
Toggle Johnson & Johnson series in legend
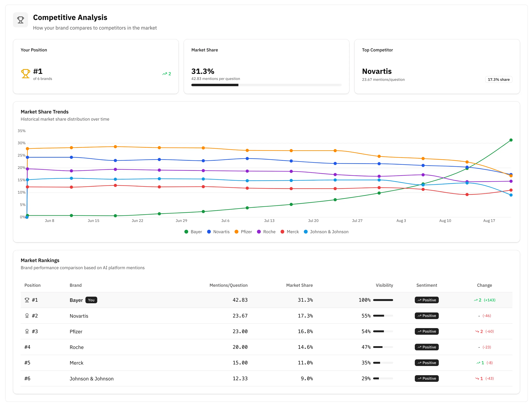point(326,232)
